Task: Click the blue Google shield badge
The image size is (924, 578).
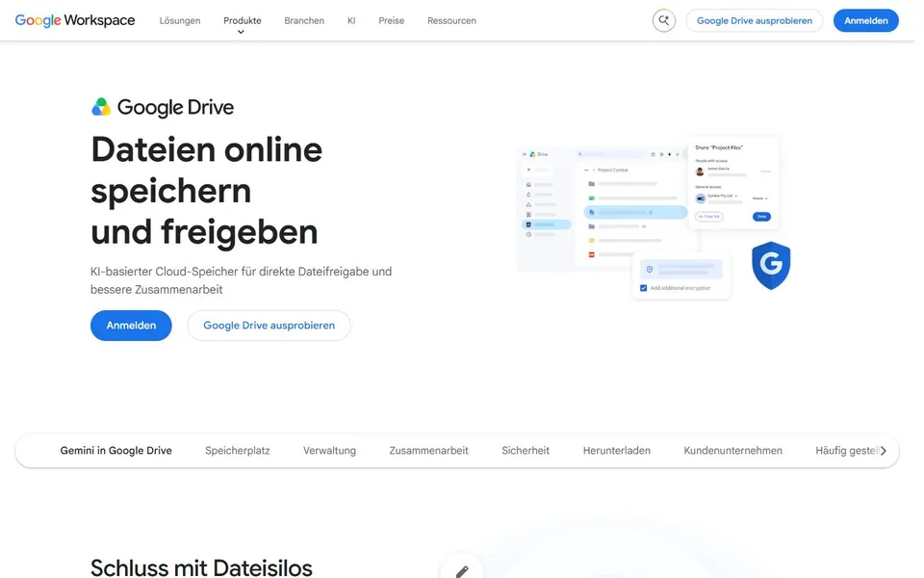Action: click(x=771, y=266)
